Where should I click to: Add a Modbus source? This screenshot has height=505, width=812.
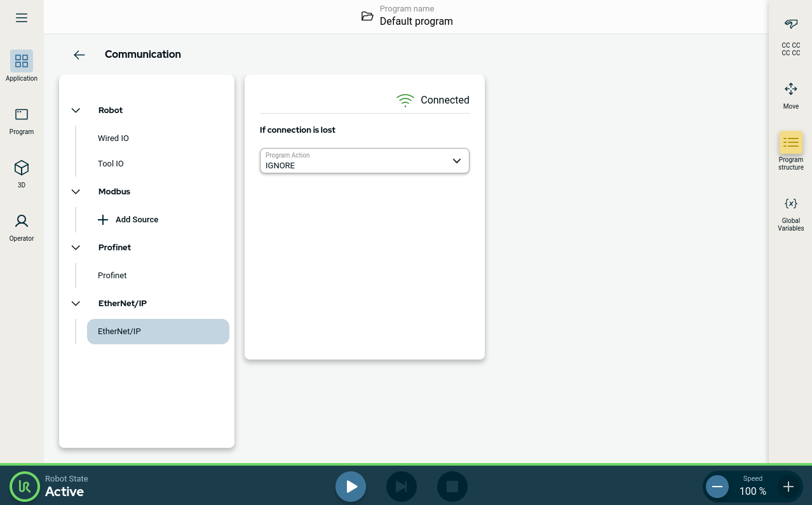tap(128, 220)
